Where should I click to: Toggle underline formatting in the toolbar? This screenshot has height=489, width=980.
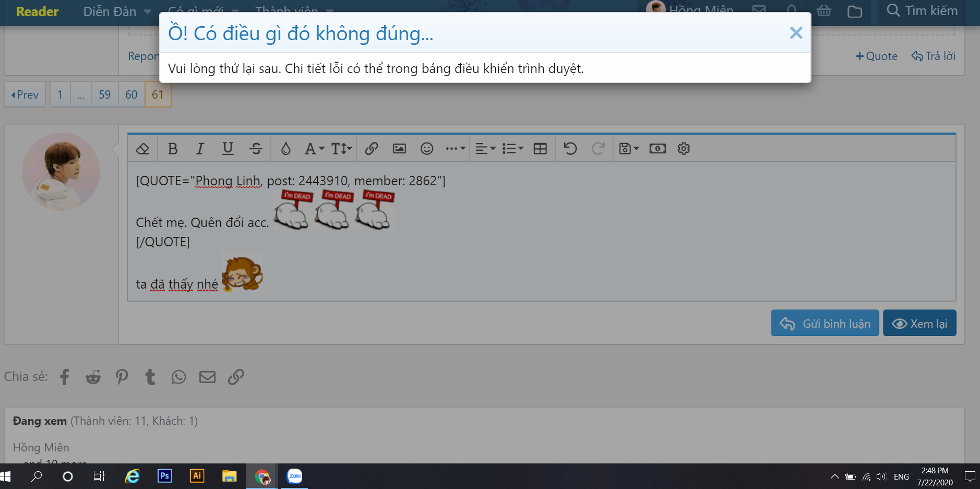click(x=228, y=149)
